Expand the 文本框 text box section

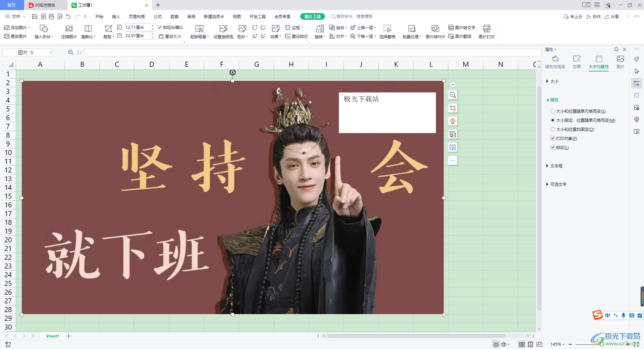click(x=554, y=166)
